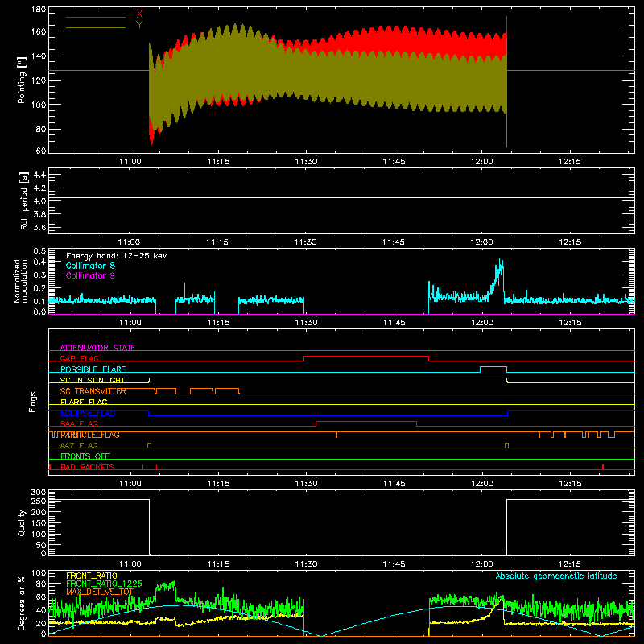The height and width of the screenshot is (644, 644).
Task: Click the FRONTS_OFF flag label
Action: [85, 456]
